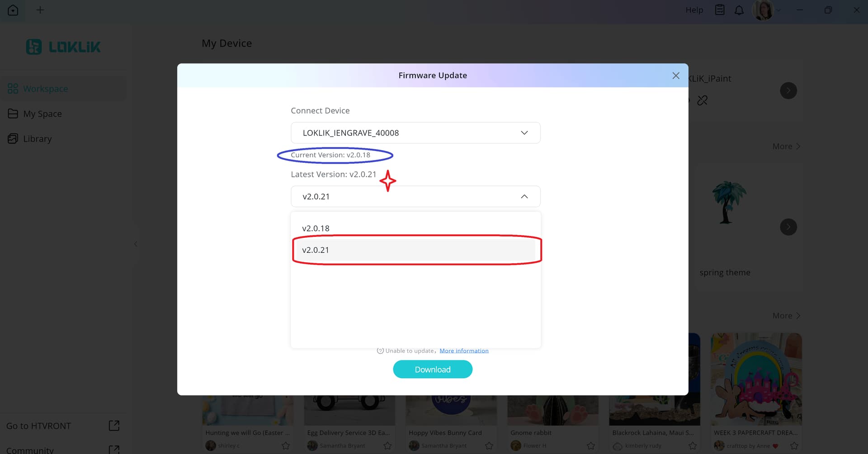Click the user profile avatar

coord(763,10)
